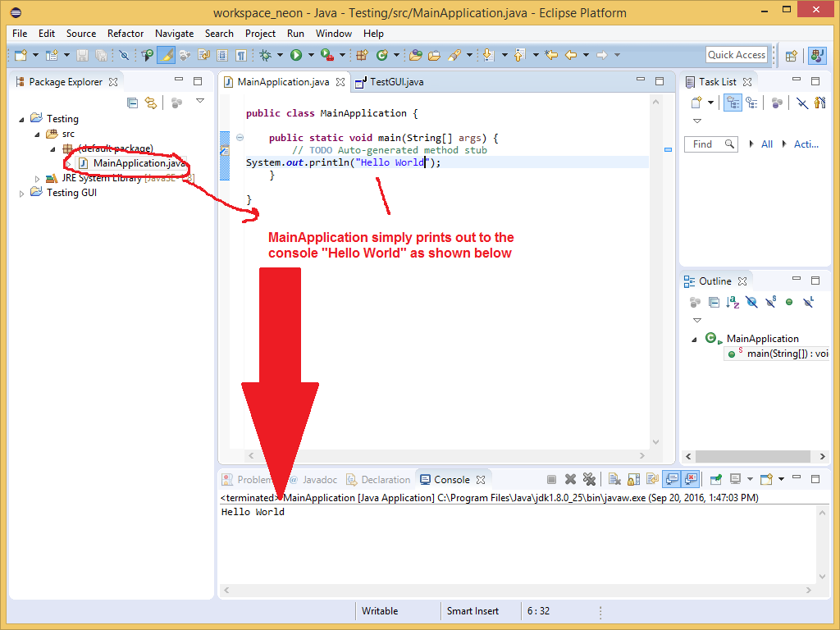This screenshot has height=630, width=840.
Task: Click the green Run button in toolbar
Action: (295, 55)
